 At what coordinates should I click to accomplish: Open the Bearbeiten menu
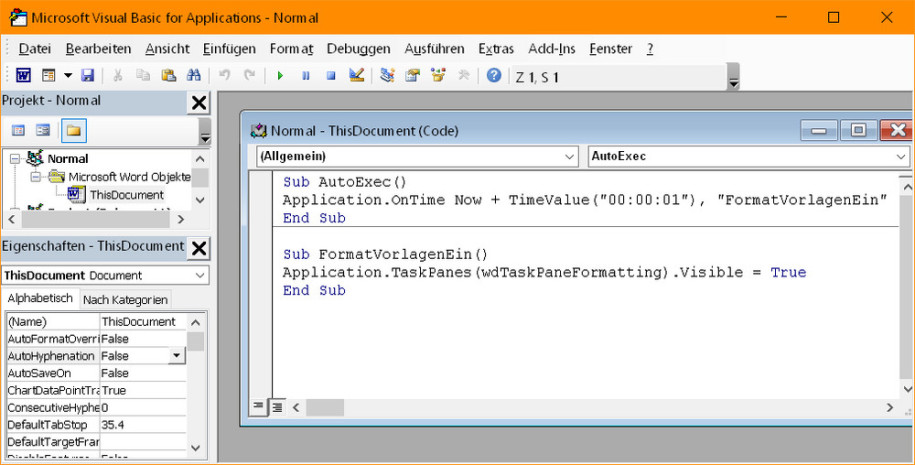coord(98,49)
